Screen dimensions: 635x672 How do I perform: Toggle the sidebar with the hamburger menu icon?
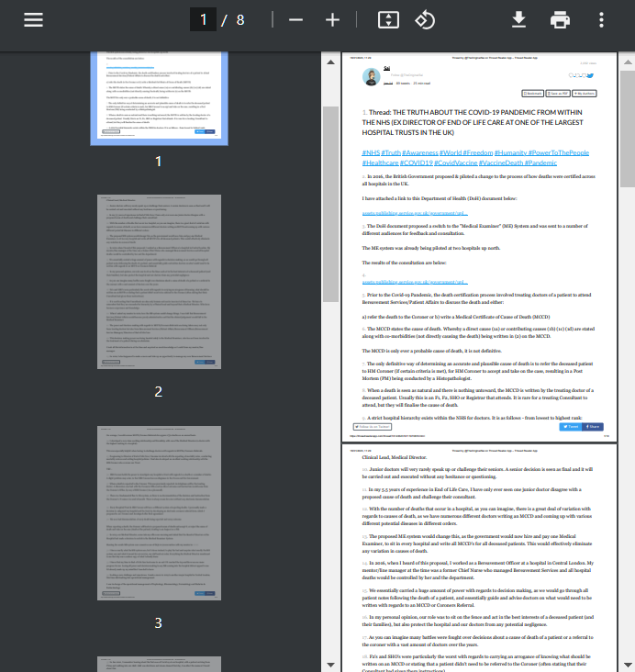click(33, 19)
